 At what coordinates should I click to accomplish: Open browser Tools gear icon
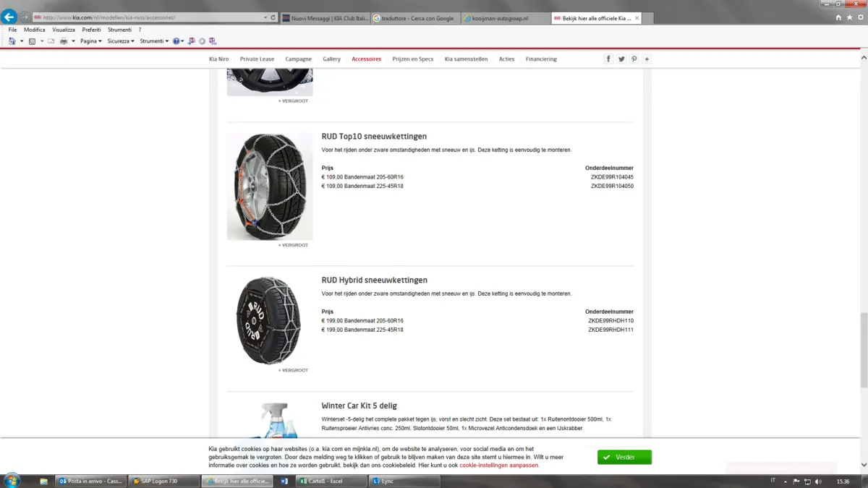point(861,17)
